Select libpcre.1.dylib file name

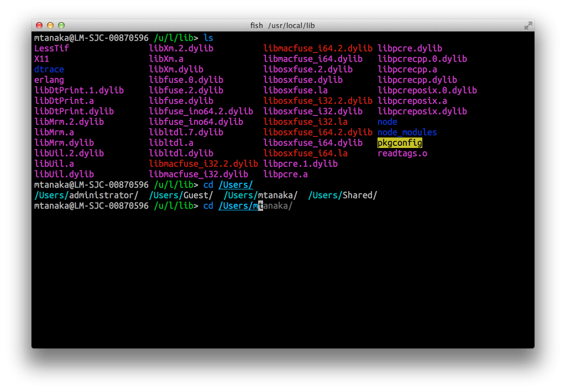pyautogui.click(x=300, y=164)
